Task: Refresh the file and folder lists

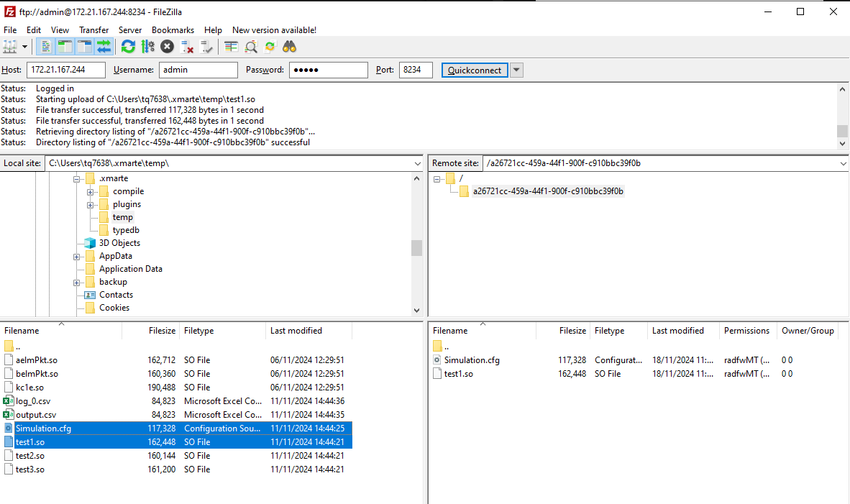Action: point(128,46)
